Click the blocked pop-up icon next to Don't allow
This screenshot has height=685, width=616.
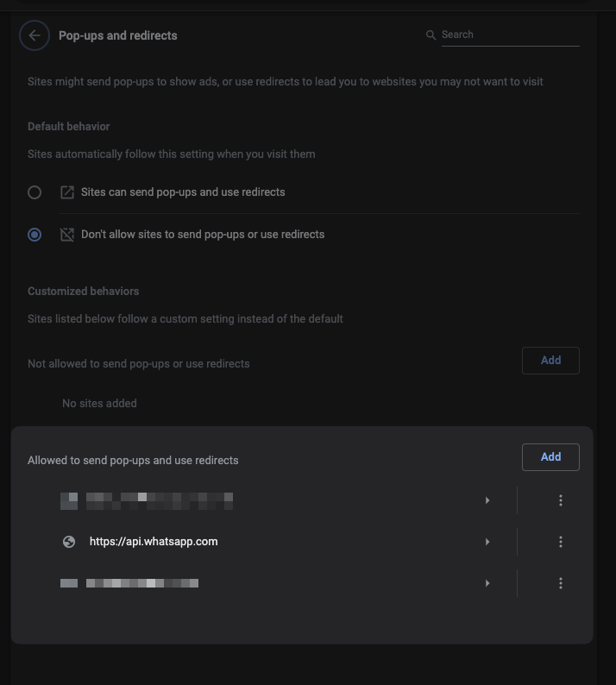point(67,235)
